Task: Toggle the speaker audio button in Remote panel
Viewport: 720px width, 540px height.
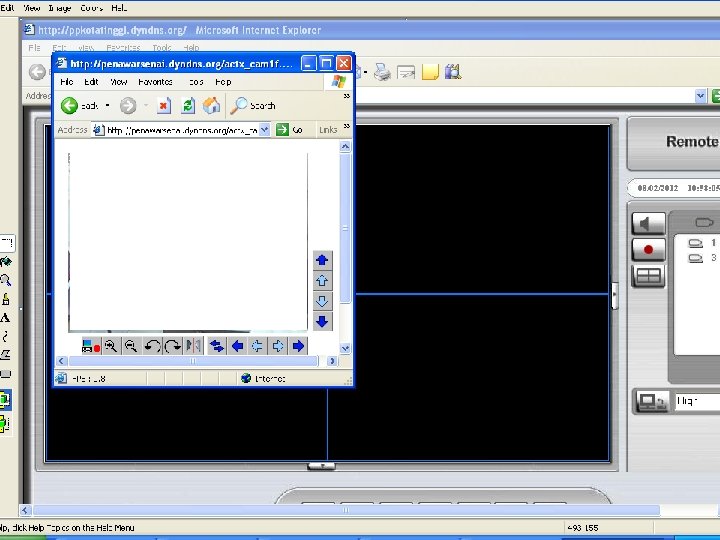Action: 648,224
